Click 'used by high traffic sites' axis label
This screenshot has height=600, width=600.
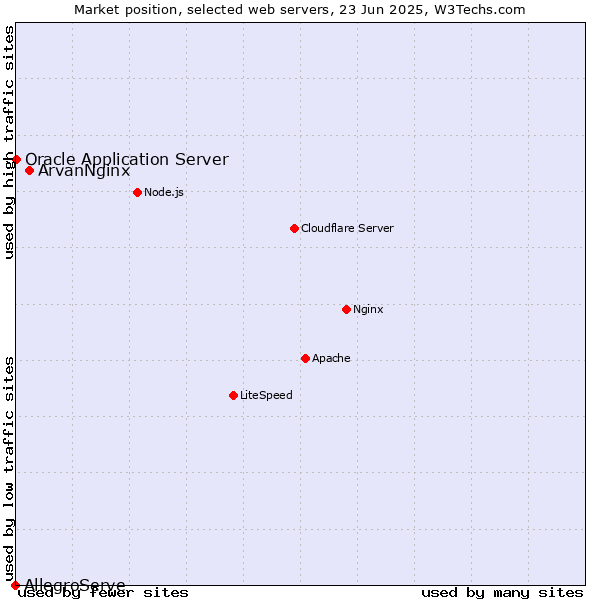tap(9, 142)
